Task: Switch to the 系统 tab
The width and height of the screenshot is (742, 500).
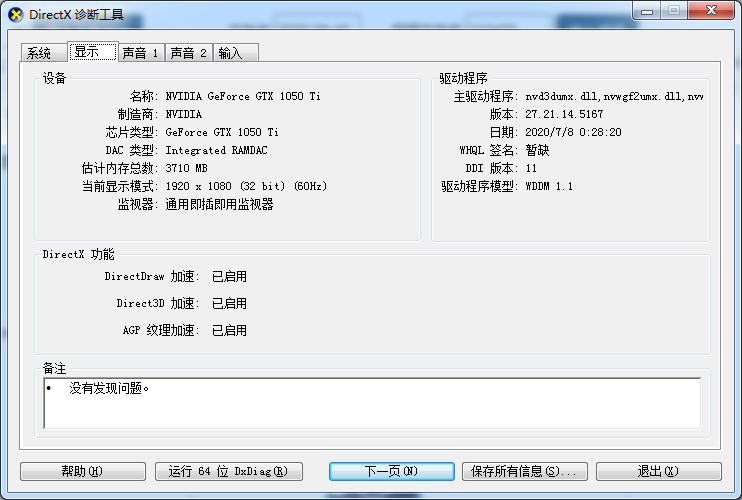Action: point(41,53)
